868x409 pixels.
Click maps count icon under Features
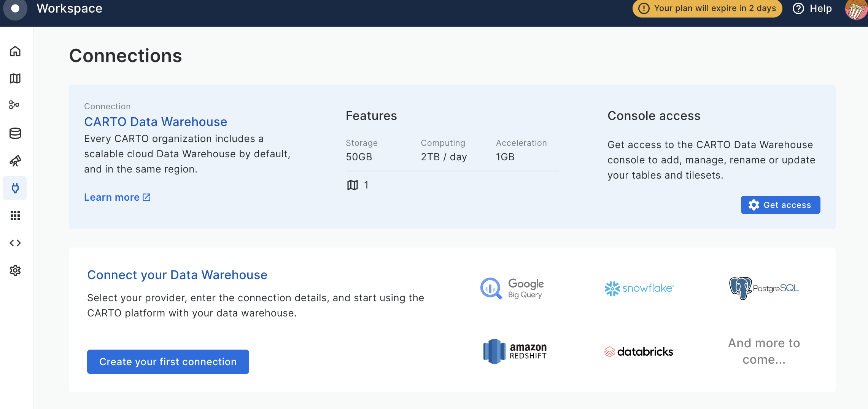(353, 185)
